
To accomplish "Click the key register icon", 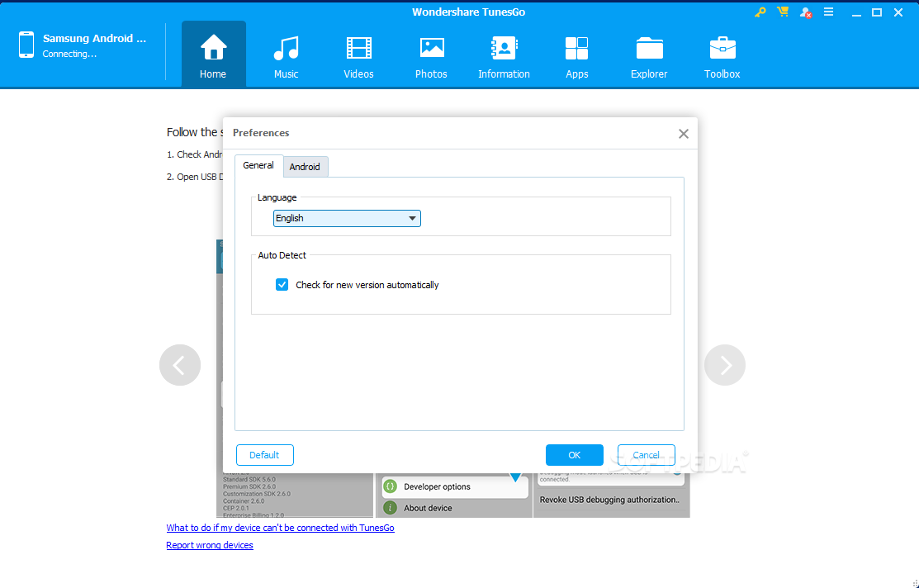I will click(x=760, y=12).
